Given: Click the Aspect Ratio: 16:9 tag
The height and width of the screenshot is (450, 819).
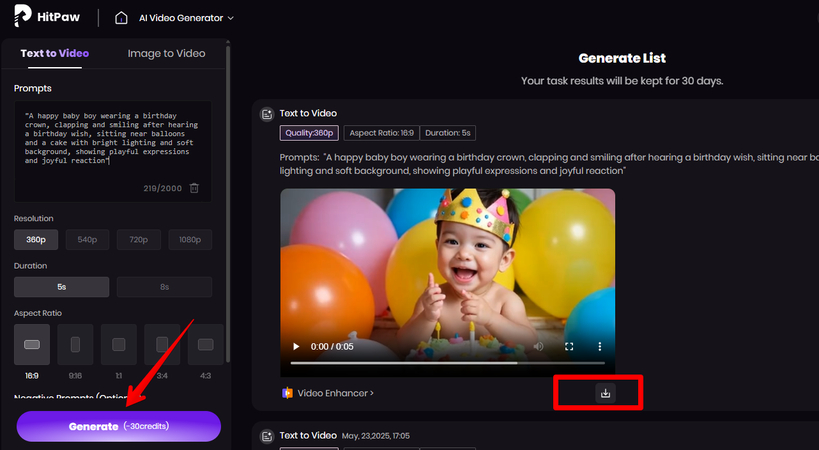Looking at the screenshot, I should pos(382,133).
